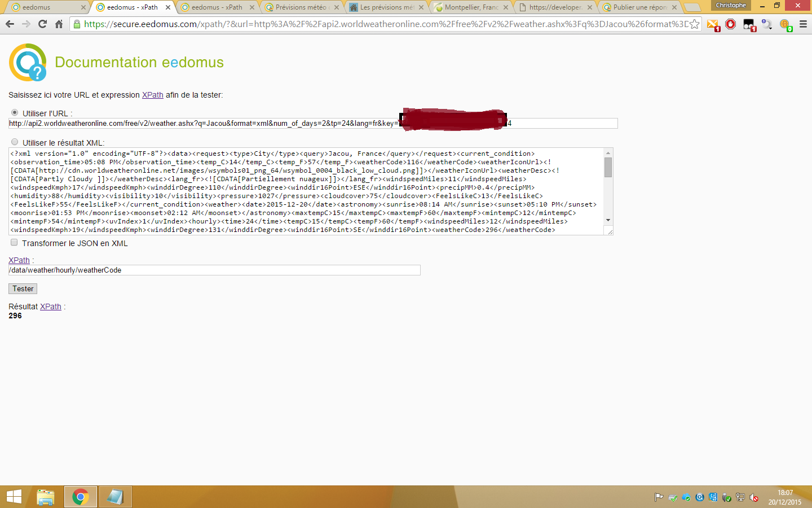Click the Christophe profile button
The height and width of the screenshot is (508, 812).
pyautogui.click(x=731, y=6)
